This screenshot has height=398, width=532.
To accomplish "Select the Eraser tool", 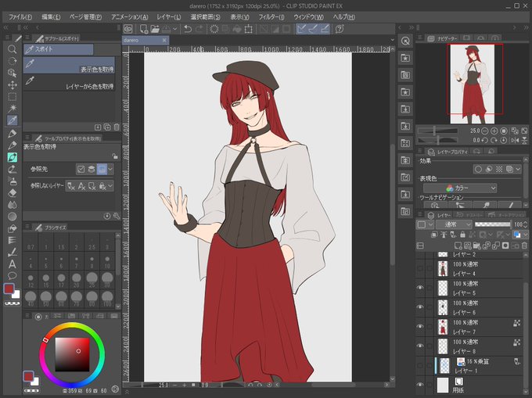I will (13, 193).
